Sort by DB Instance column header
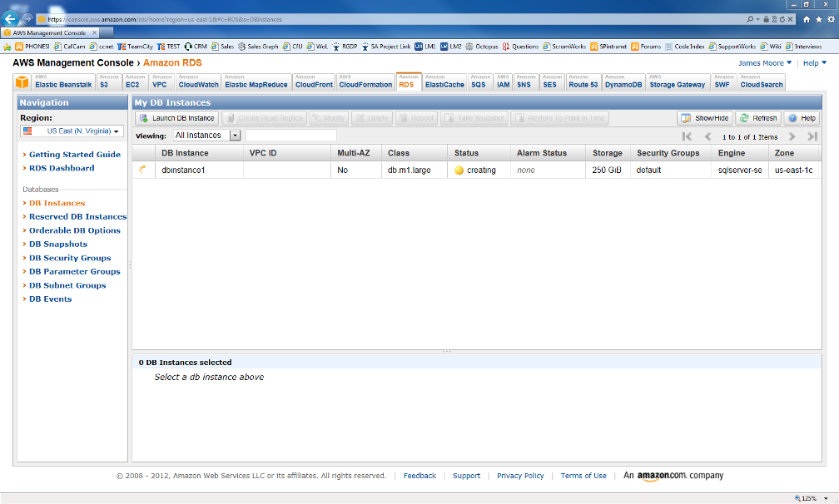The width and height of the screenshot is (839, 504). pos(199,153)
